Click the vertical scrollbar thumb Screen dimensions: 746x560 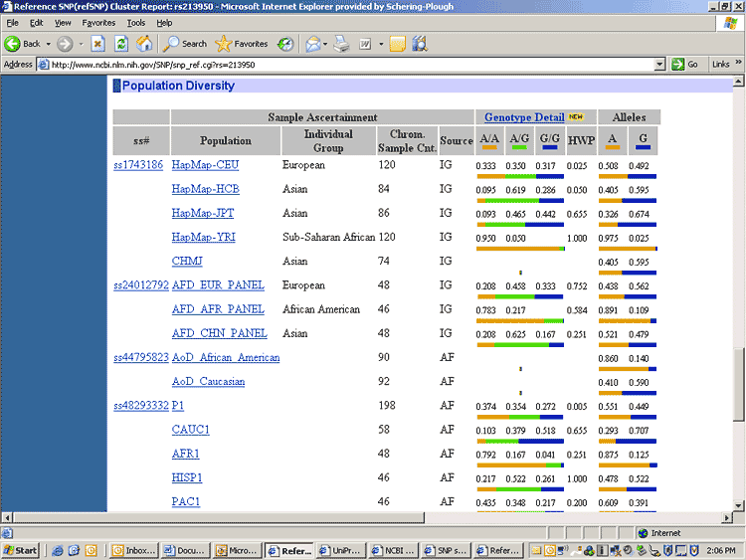click(738, 384)
